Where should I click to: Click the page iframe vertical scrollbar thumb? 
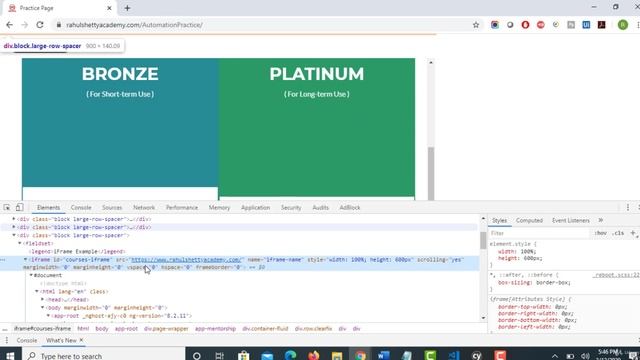pyautogui.click(x=431, y=173)
